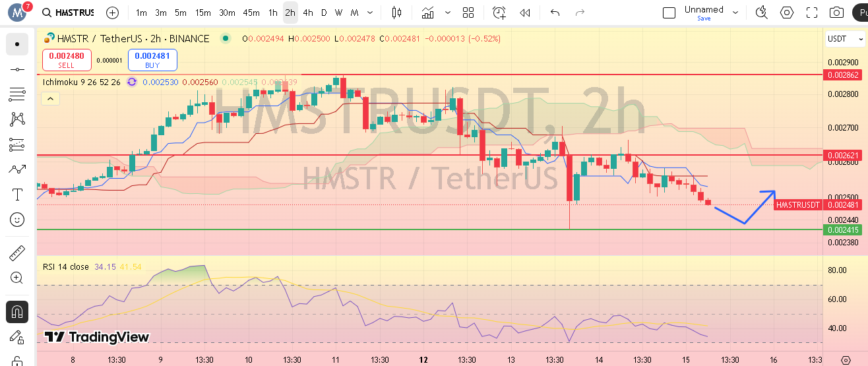Viewport: 868px width, 366px height.
Task: Switch to the 15m timeframe
Action: click(203, 13)
